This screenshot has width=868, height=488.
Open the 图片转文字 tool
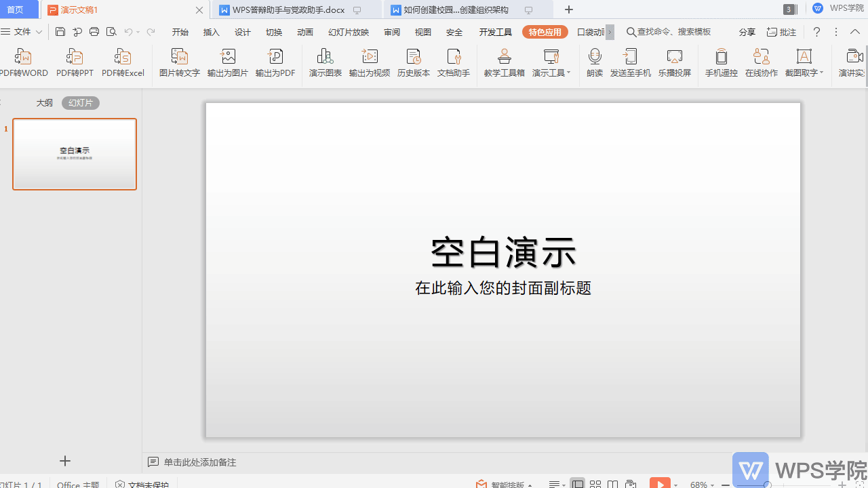(179, 62)
